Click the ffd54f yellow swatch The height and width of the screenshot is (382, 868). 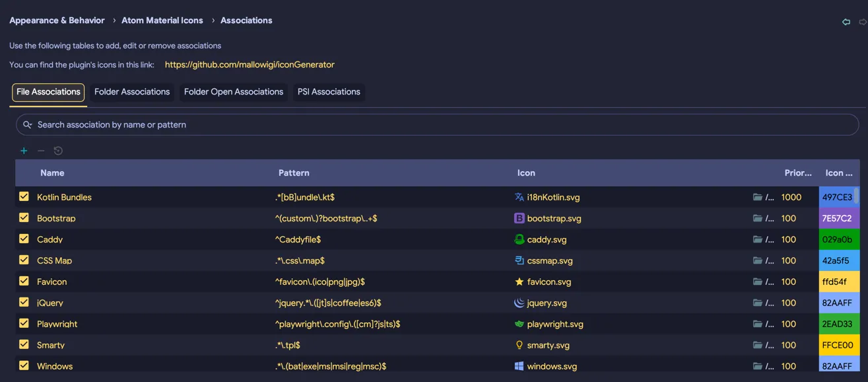click(839, 282)
